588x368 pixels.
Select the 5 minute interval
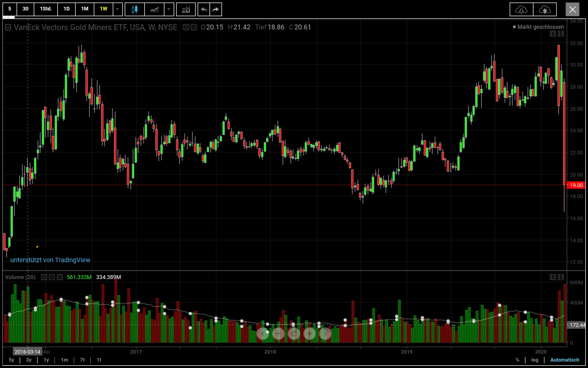click(x=10, y=9)
